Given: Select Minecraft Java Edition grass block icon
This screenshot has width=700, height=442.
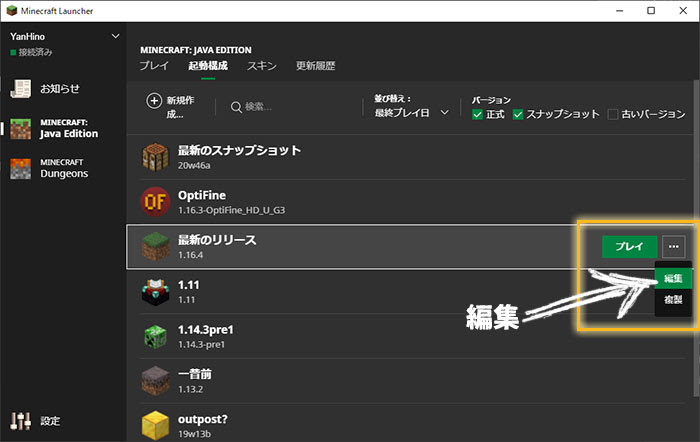Looking at the screenshot, I should (21, 129).
